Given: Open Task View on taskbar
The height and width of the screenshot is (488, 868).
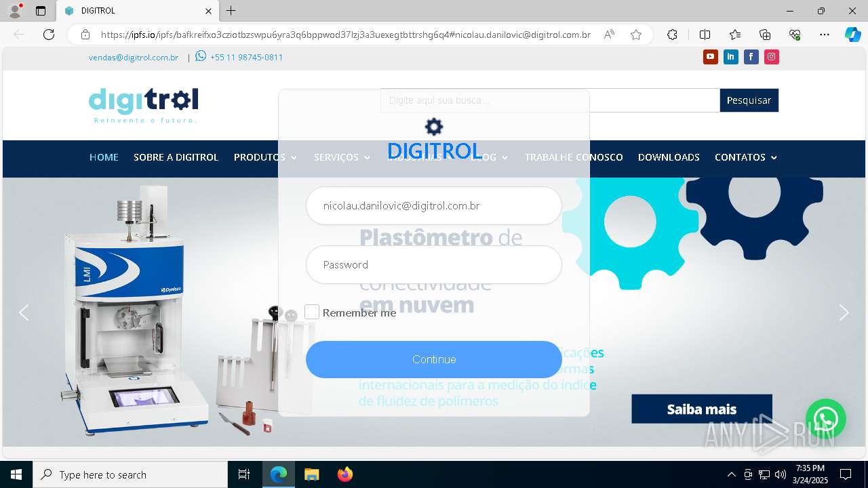Looking at the screenshot, I should pos(244,474).
